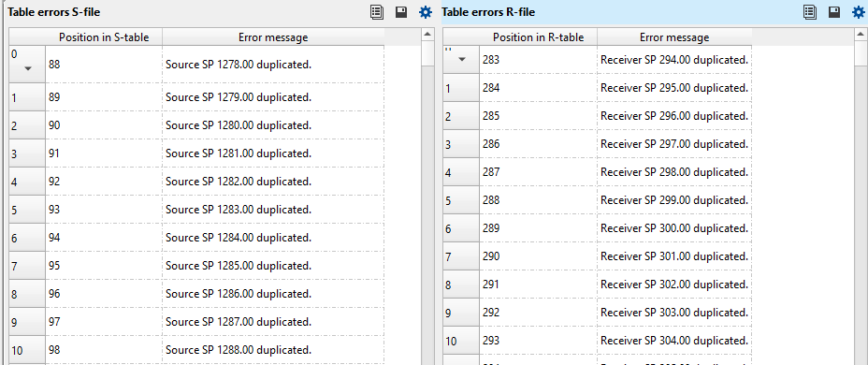Select 'Source SP 1281.00 duplicated.' message
The height and width of the screenshot is (365, 868).
tap(273, 153)
